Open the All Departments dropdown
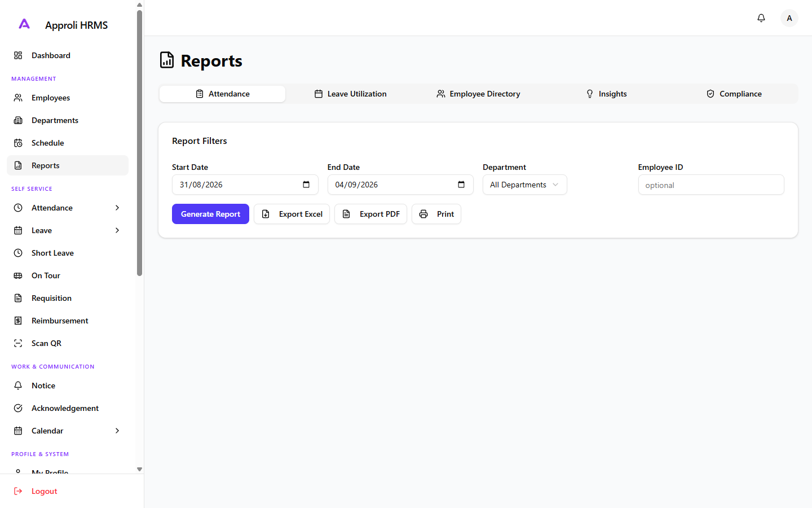Viewport: 812px width, 508px height. click(x=524, y=185)
